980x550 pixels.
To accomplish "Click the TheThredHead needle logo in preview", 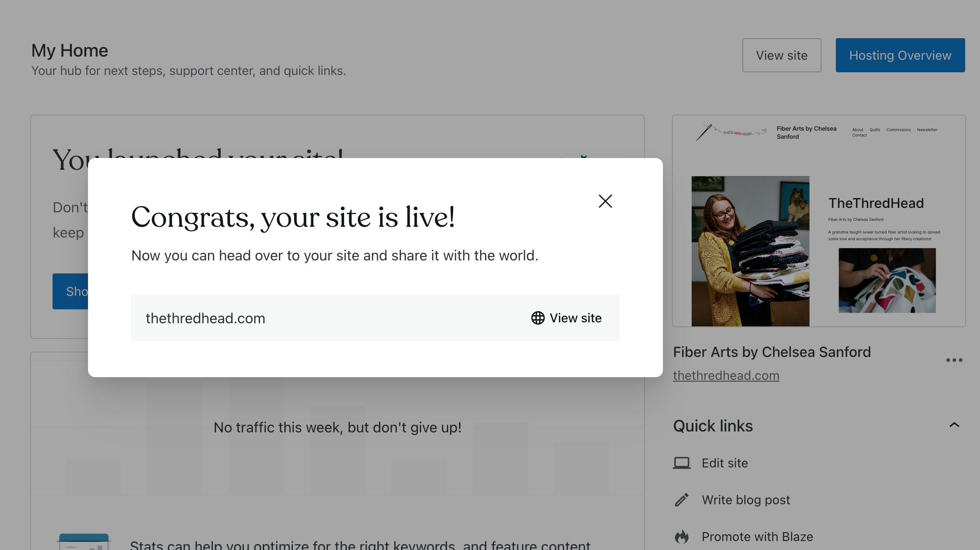I will tap(730, 132).
